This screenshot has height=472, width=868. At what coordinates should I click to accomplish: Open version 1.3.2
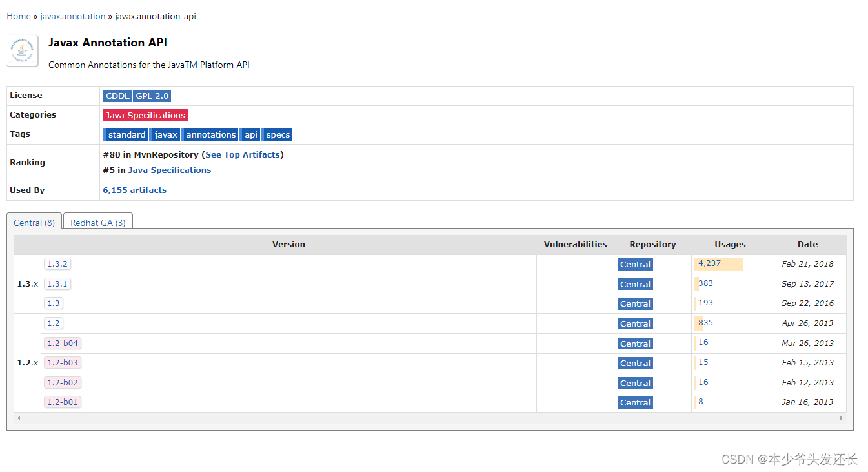[57, 263]
